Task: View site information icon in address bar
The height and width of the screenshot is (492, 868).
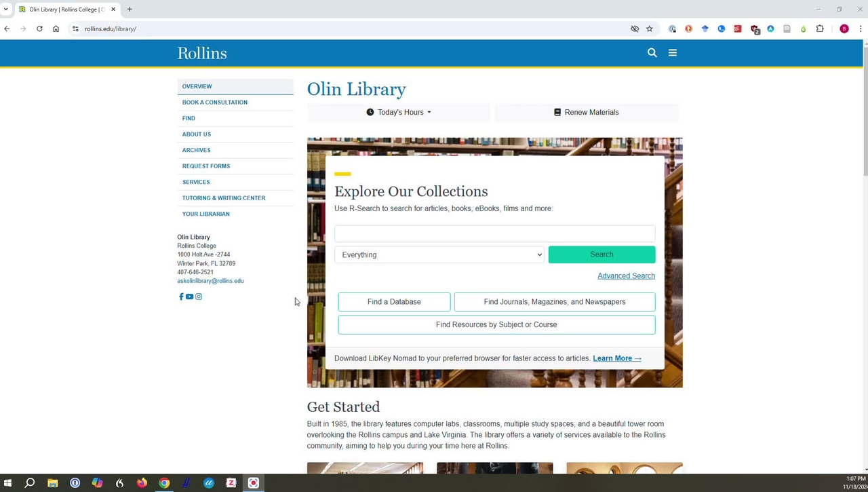Action: pos(75,29)
